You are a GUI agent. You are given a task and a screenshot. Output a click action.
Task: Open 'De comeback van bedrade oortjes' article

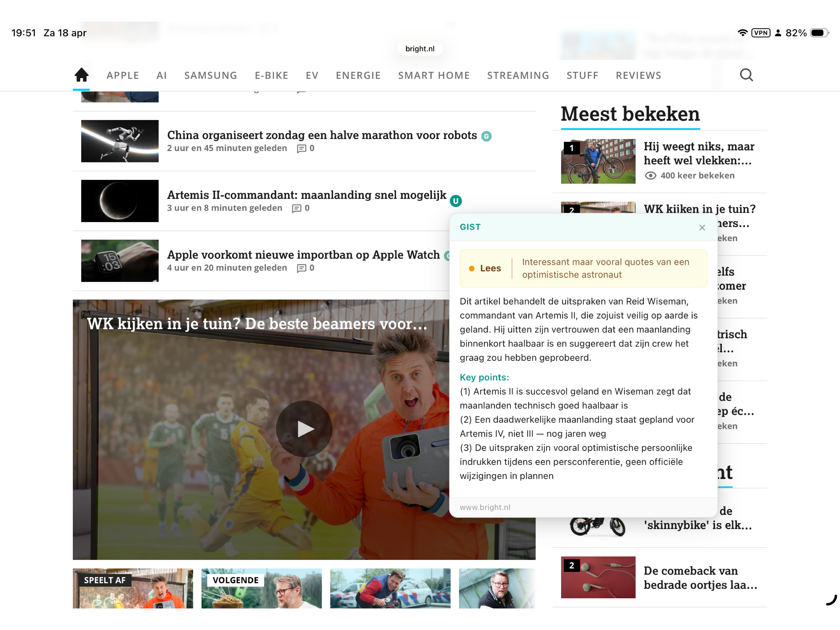tap(700, 578)
